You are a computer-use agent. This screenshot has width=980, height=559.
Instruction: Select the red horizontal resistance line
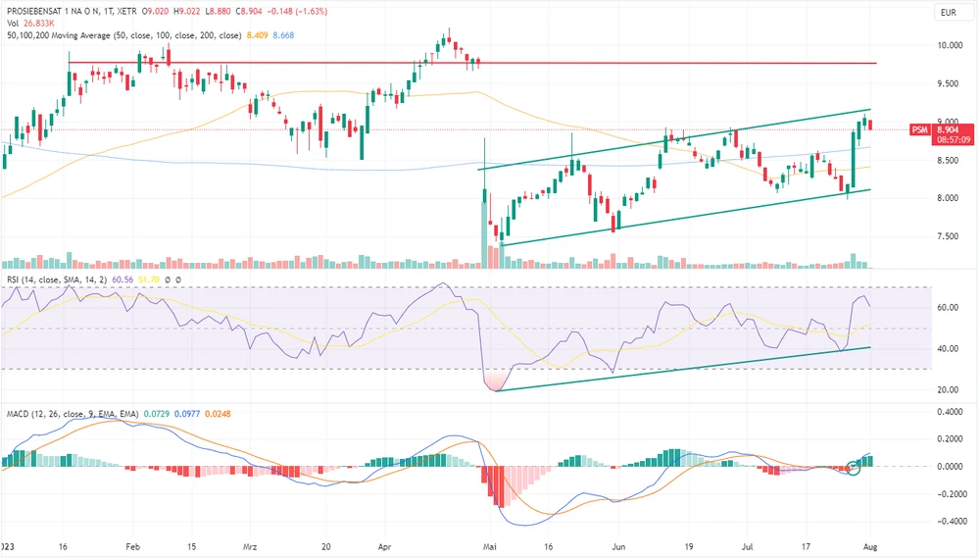pos(490,63)
